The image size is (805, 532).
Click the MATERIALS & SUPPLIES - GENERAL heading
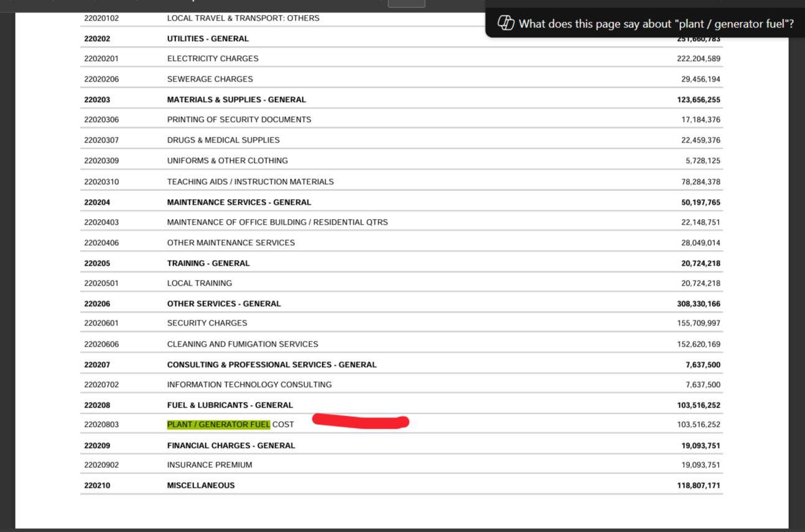point(236,100)
